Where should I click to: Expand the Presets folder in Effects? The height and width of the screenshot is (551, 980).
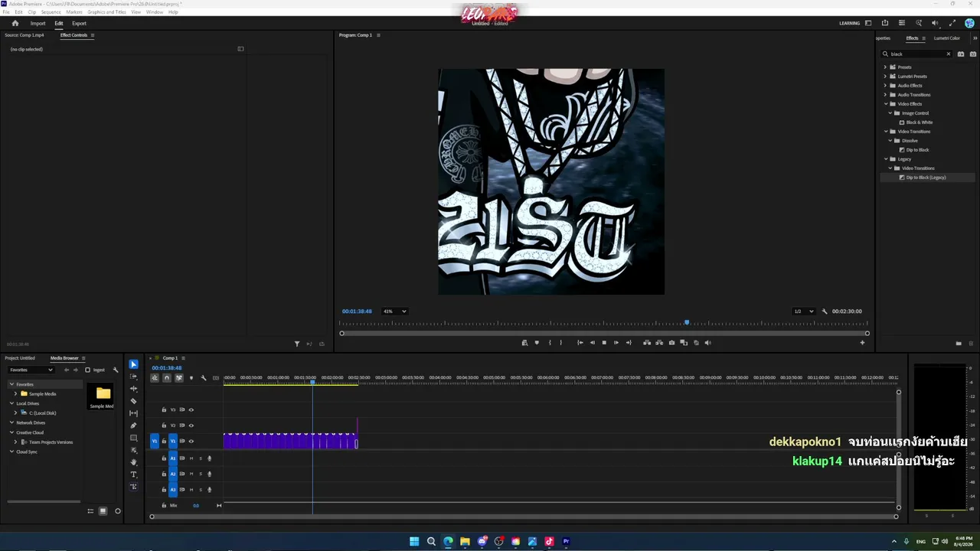pyautogui.click(x=886, y=67)
